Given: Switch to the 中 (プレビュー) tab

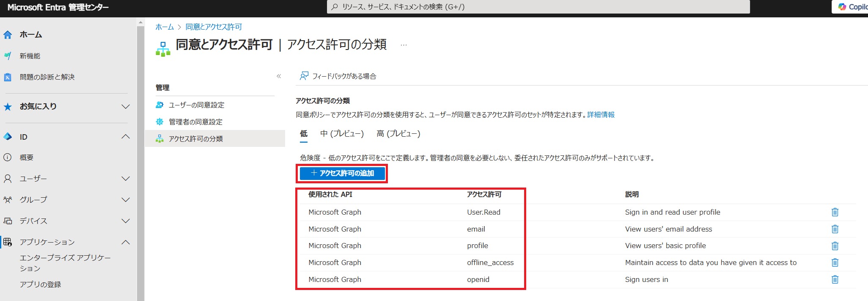Looking at the screenshot, I should tap(342, 134).
